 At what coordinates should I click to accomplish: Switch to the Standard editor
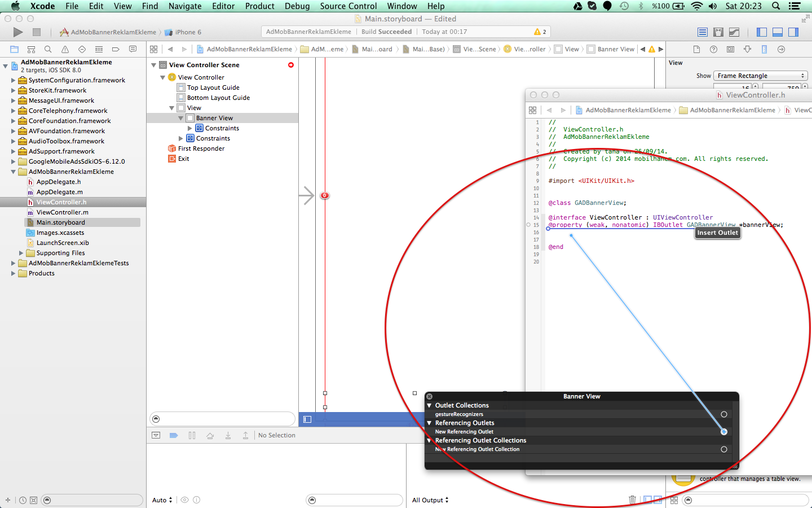702,32
